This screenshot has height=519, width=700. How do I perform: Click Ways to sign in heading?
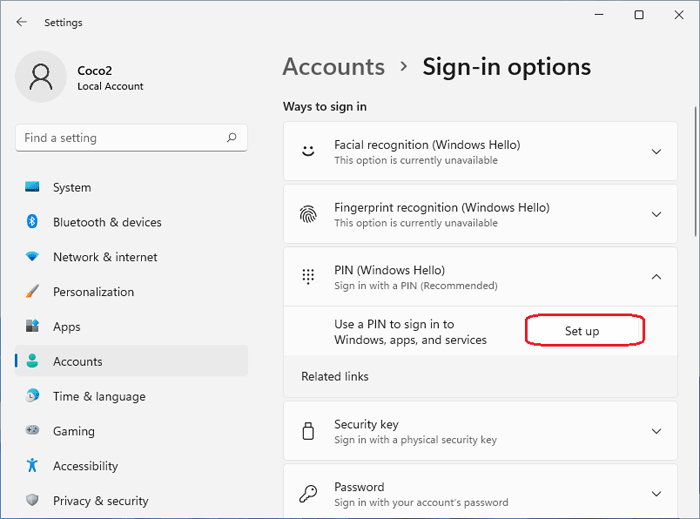(x=325, y=107)
